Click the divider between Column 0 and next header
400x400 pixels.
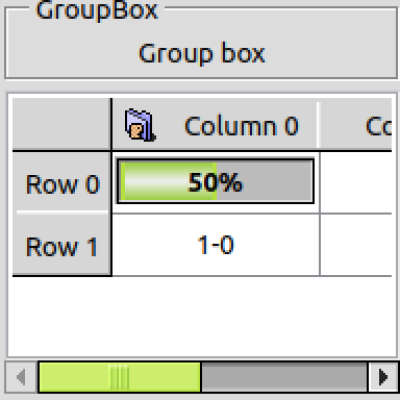click(318, 125)
